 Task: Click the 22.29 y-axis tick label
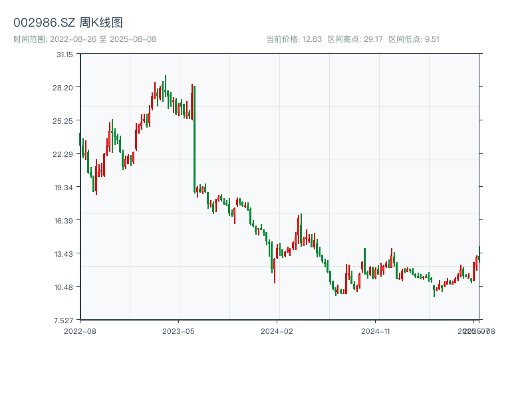(65, 154)
